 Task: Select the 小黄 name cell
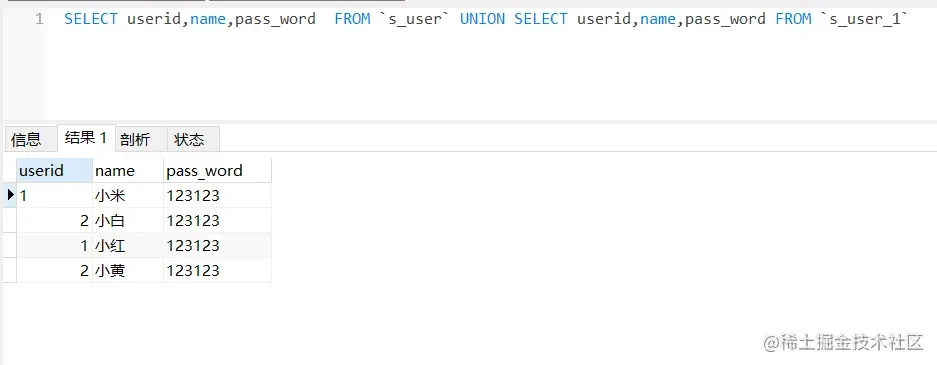(128, 271)
